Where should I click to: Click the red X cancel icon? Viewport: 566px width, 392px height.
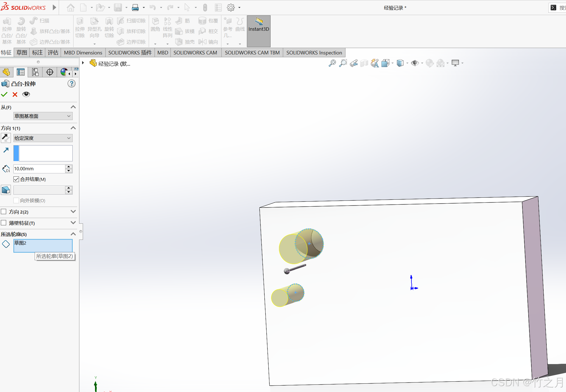point(15,94)
